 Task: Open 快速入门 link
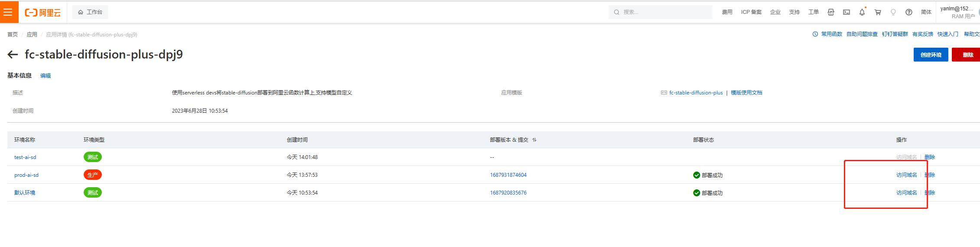point(948,34)
